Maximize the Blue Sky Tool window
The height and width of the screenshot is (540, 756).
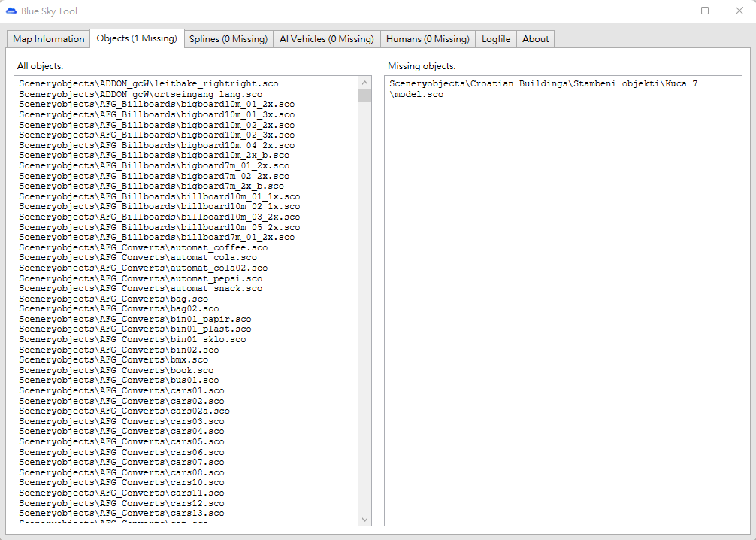(705, 11)
